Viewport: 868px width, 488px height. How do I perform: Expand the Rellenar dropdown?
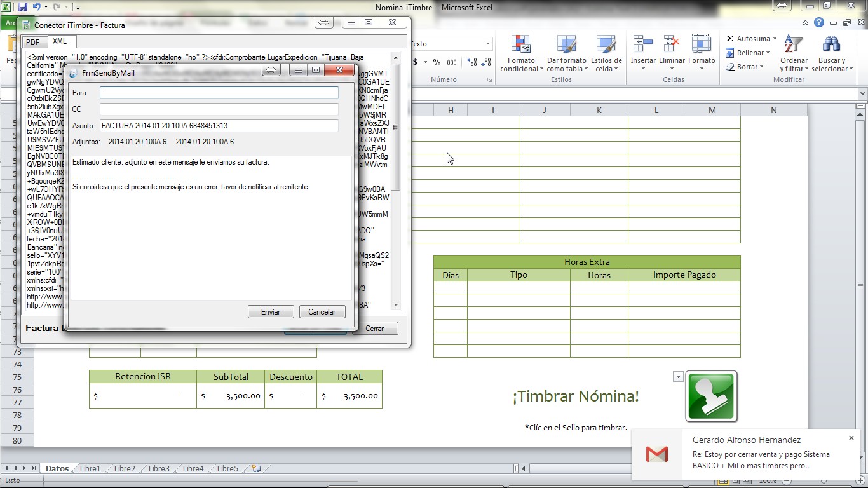[768, 53]
